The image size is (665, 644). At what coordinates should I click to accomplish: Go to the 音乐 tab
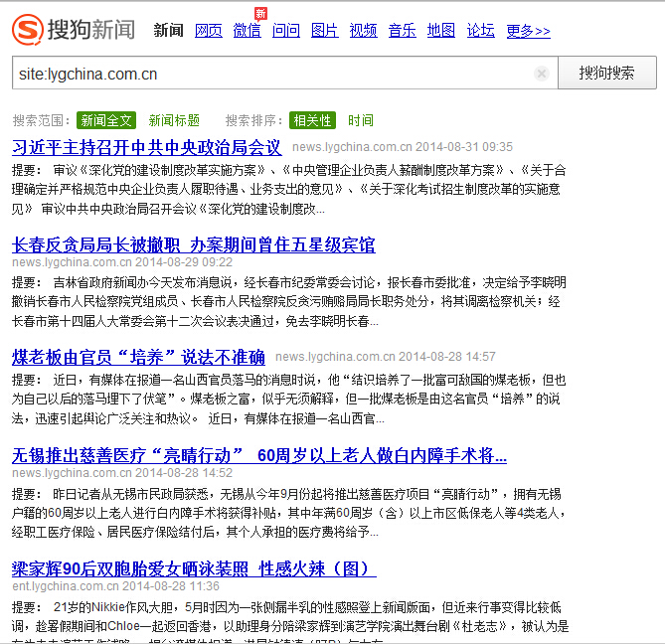402,31
